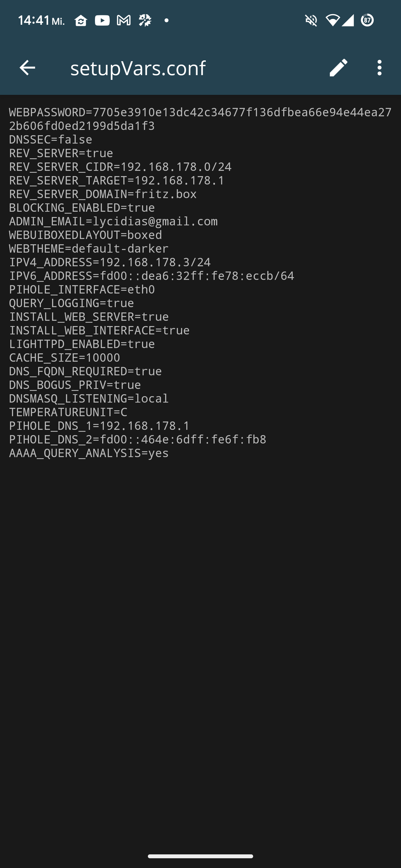Tap the cellular signal icon

[348, 20]
